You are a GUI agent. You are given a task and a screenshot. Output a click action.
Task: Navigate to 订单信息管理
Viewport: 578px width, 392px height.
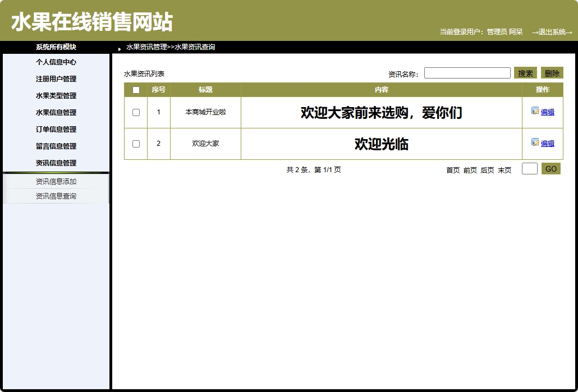click(x=56, y=130)
